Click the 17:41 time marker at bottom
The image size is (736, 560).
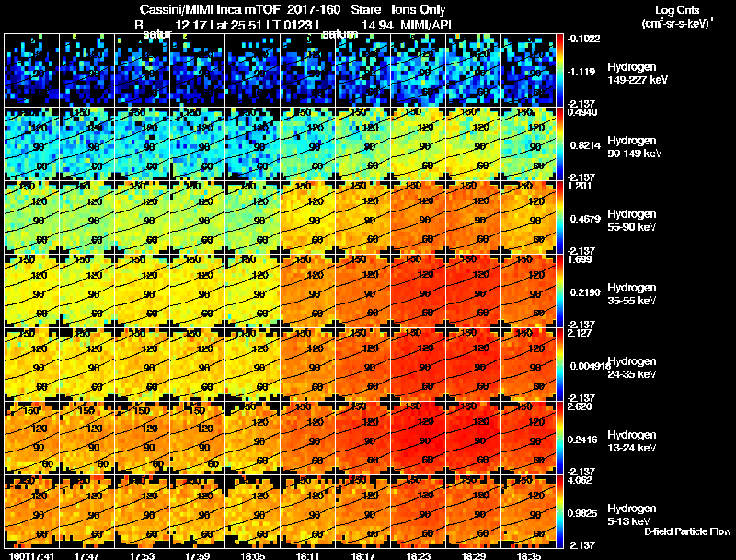click(x=31, y=555)
